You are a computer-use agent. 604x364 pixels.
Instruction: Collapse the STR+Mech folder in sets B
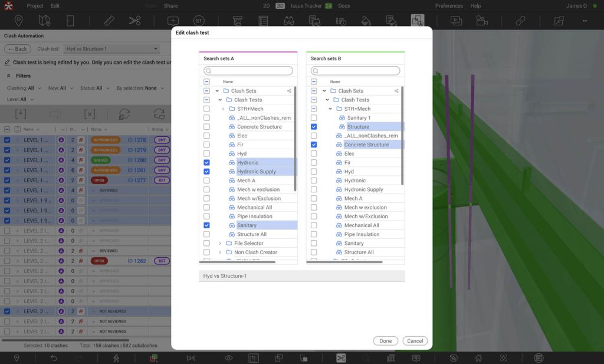tap(330, 109)
